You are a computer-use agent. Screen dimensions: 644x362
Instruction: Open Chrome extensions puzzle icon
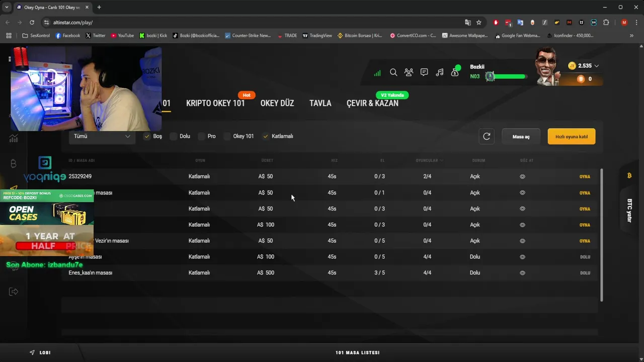pos(606,23)
